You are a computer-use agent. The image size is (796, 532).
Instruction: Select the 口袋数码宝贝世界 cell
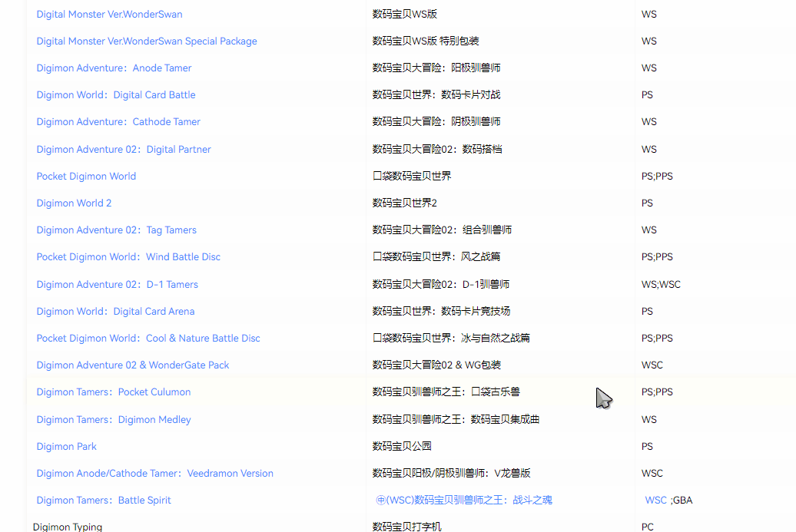point(412,176)
